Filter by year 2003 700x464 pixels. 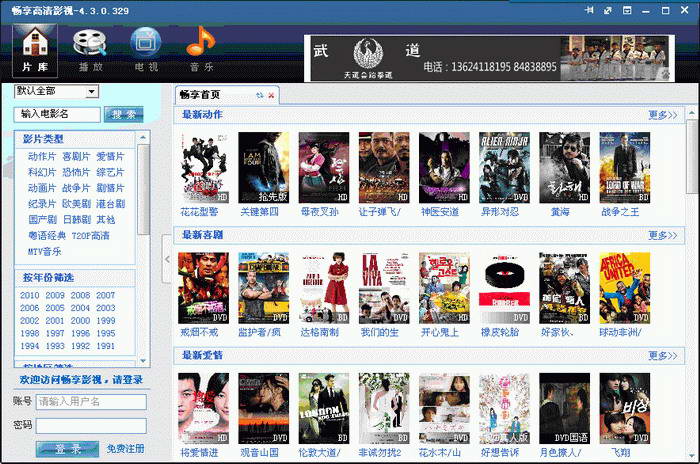tap(105, 308)
